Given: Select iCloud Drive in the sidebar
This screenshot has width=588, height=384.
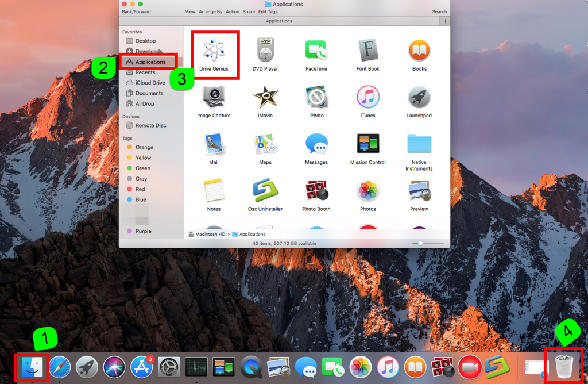Looking at the screenshot, I should point(150,83).
